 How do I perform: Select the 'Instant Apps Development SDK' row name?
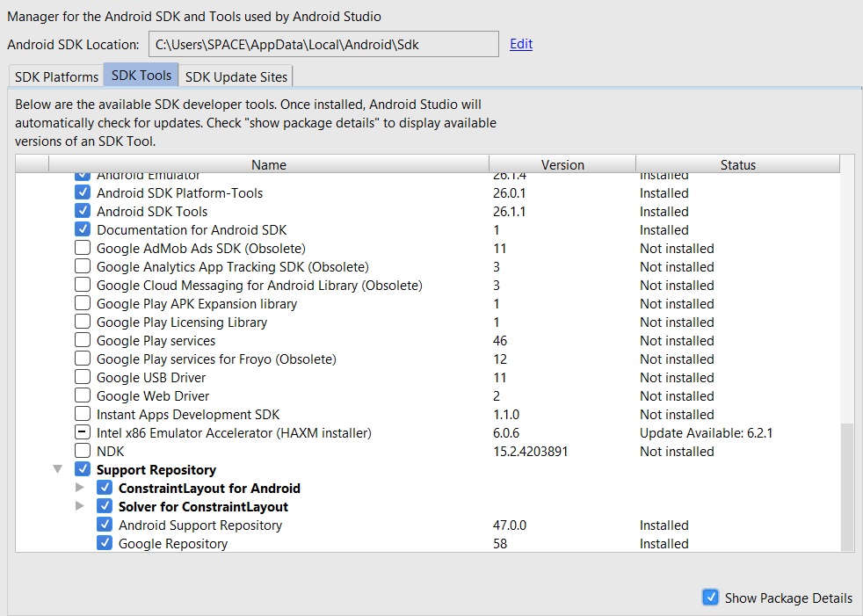[188, 415]
